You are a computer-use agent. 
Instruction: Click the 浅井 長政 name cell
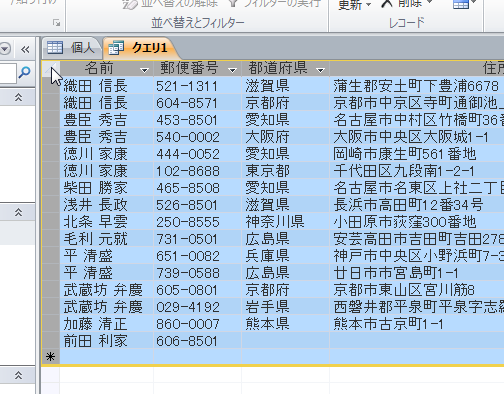(x=107, y=205)
